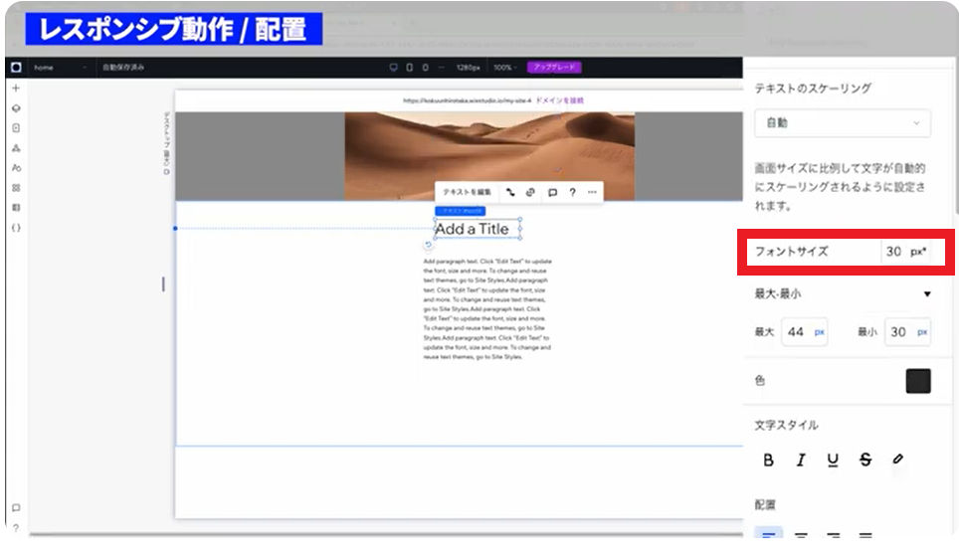This screenshot has height=560, width=959.
Task: Switch to desktop breakpoint view
Action: (393, 68)
